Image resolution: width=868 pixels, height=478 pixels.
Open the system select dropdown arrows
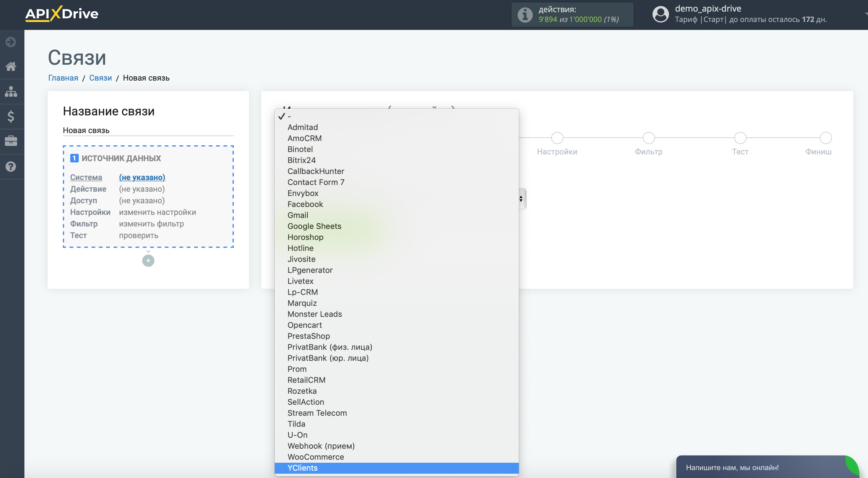pyautogui.click(x=521, y=198)
